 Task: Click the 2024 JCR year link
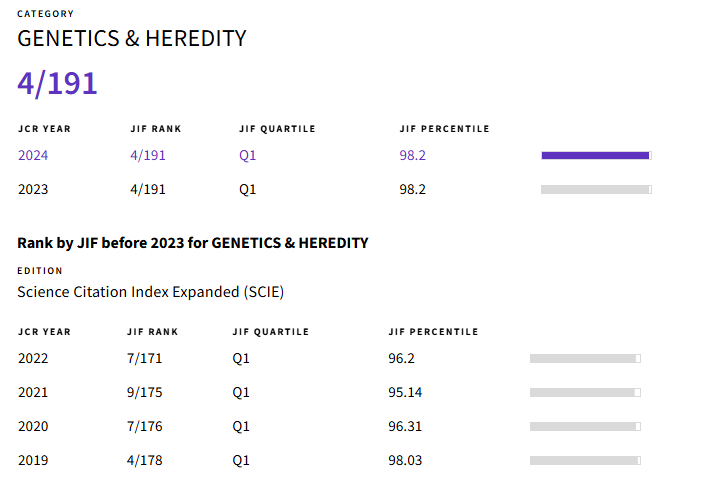[x=33, y=155]
